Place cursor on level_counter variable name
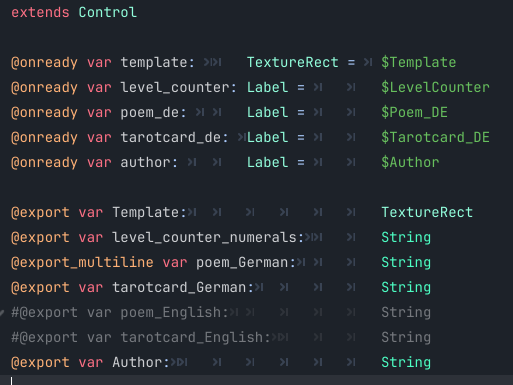 [175, 87]
